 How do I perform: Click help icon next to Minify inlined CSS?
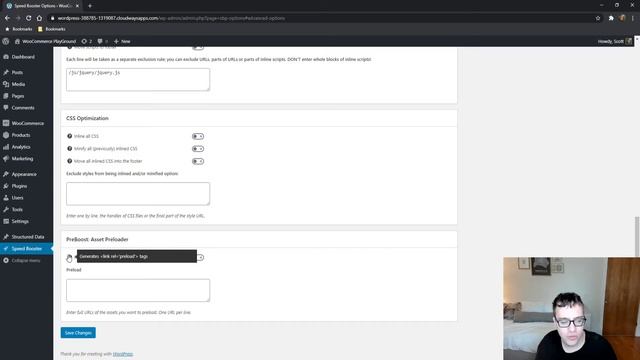click(x=69, y=149)
